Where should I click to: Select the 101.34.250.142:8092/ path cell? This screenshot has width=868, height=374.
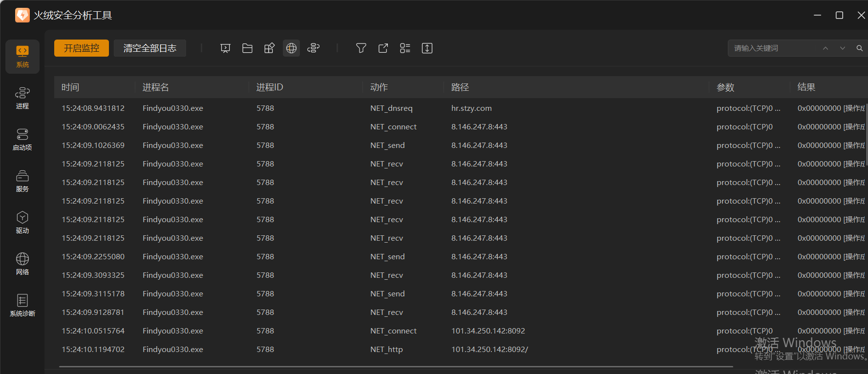pyautogui.click(x=489, y=350)
